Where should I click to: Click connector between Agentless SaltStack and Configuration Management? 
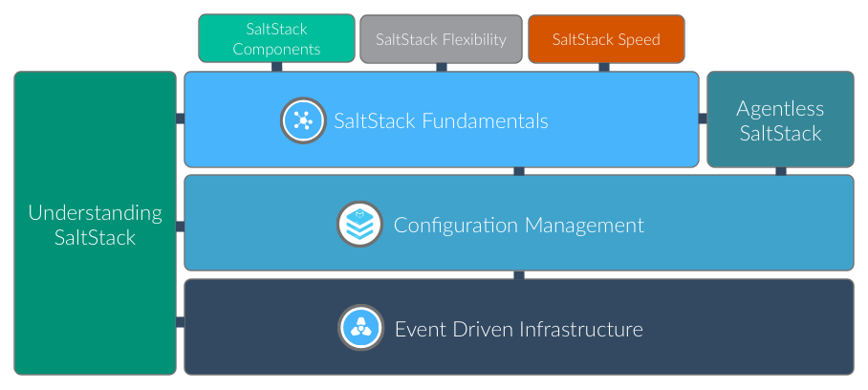781,171
